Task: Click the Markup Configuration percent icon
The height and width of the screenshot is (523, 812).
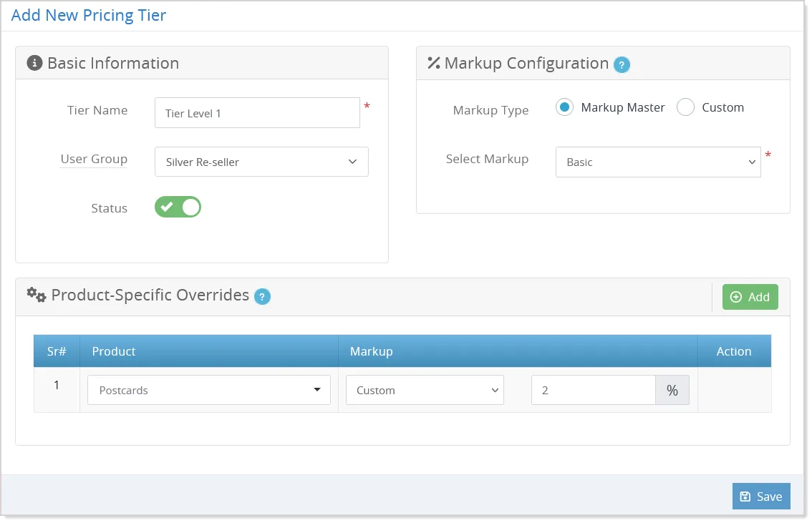Action: [x=433, y=63]
